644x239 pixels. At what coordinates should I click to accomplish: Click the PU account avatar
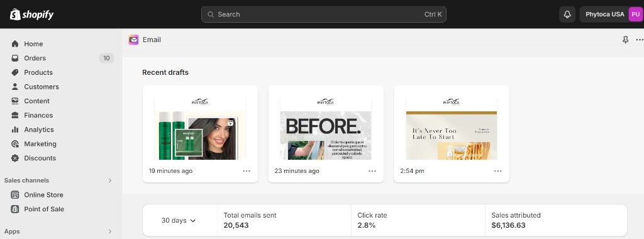[x=635, y=14]
